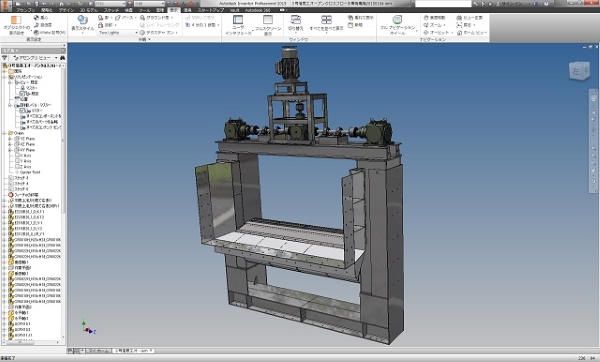This screenshot has width=600, height=362.
Task: Open the Assembly View browser dropdown
Action: coord(35,58)
